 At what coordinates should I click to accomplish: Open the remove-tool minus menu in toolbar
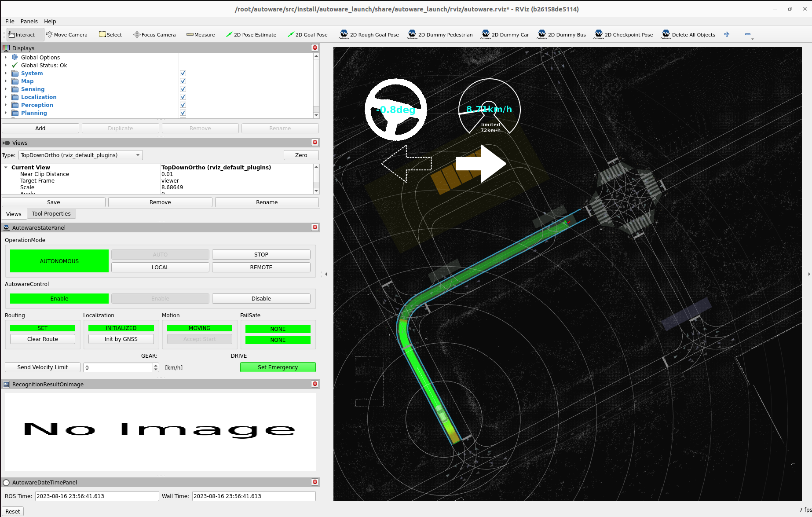pyautogui.click(x=749, y=35)
